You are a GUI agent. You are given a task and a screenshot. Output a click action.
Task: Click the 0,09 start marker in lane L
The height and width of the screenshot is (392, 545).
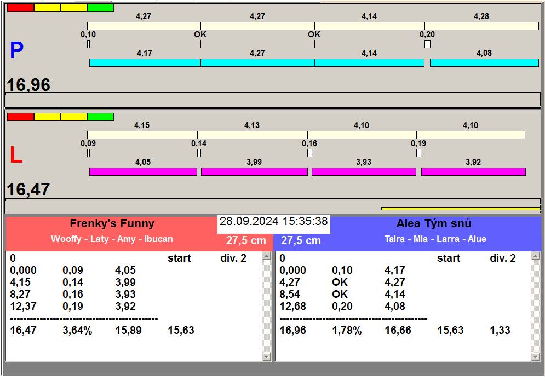click(88, 153)
